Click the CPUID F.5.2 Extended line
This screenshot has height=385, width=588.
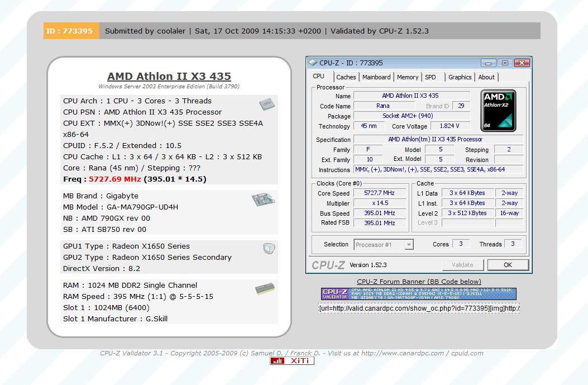(x=122, y=146)
